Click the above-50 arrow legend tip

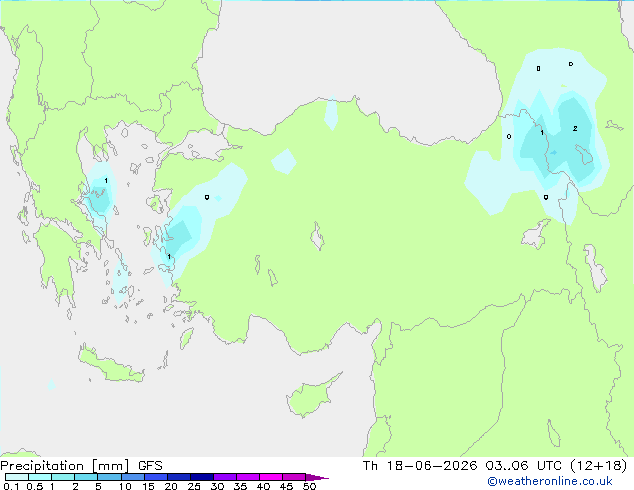pos(317,477)
